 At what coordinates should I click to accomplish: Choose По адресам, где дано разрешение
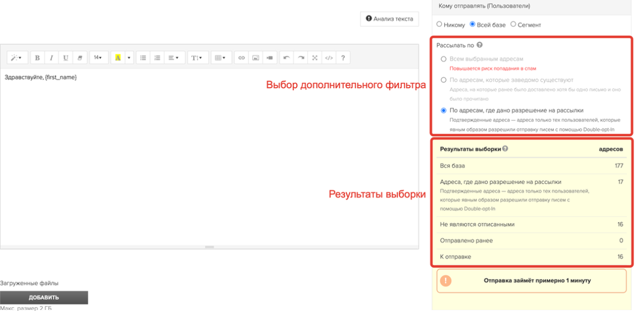click(x=443, y=110)
